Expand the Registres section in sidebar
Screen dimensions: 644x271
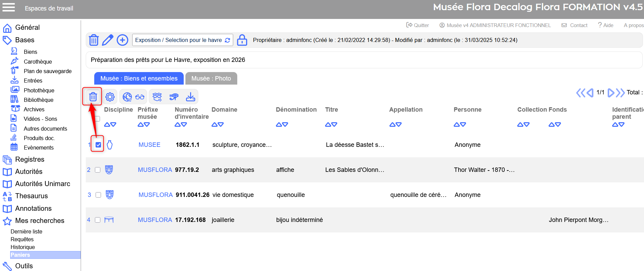coord(29,159)
